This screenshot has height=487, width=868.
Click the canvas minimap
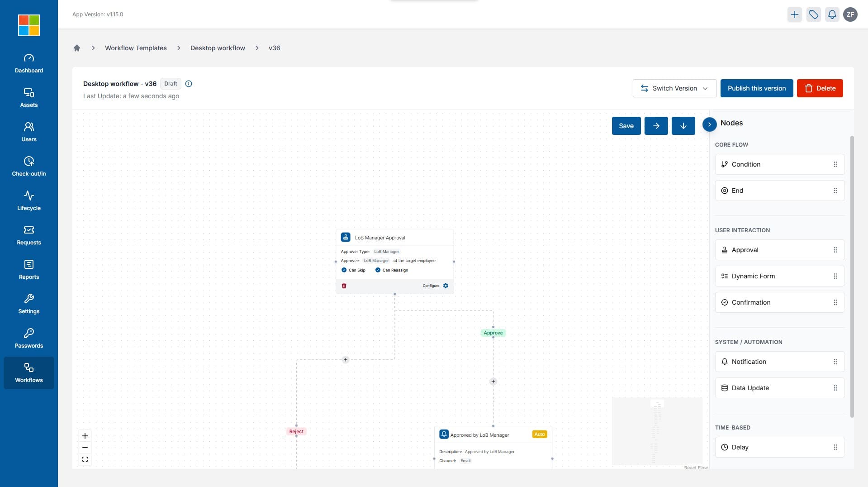[657, 431]
